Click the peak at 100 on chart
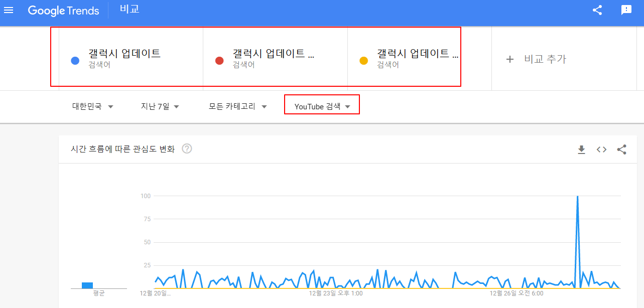644x308 pixels. tap(578, 196)
